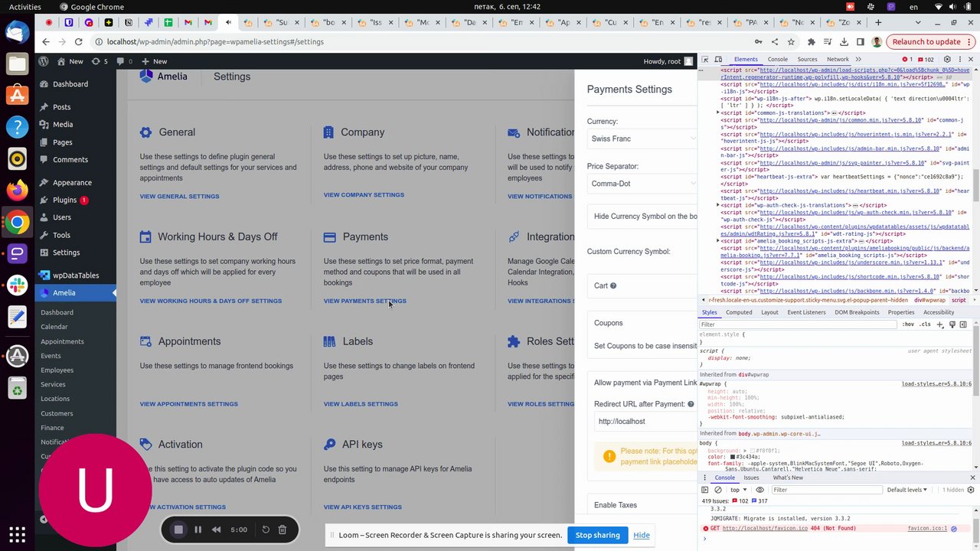This screenshot has height=551, width=980.
Task: Open the console context selector 'top'
Action: (x=738, y=490)
